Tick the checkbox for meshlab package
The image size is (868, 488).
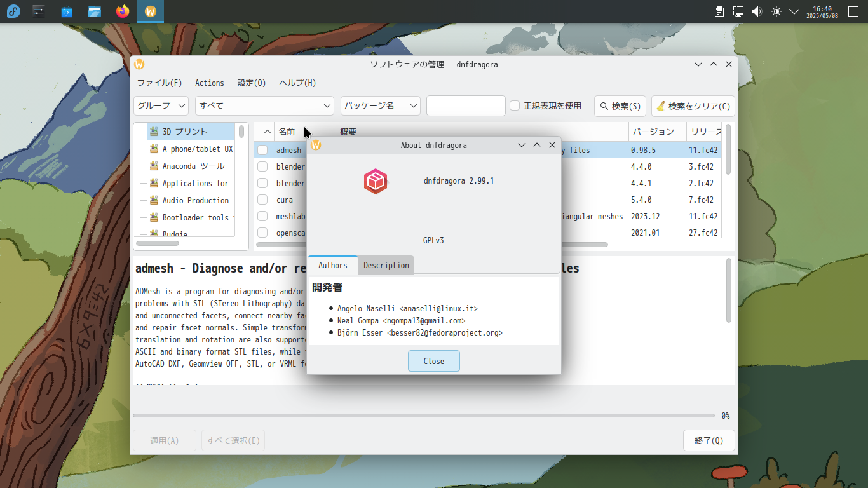tap(262, 216)
